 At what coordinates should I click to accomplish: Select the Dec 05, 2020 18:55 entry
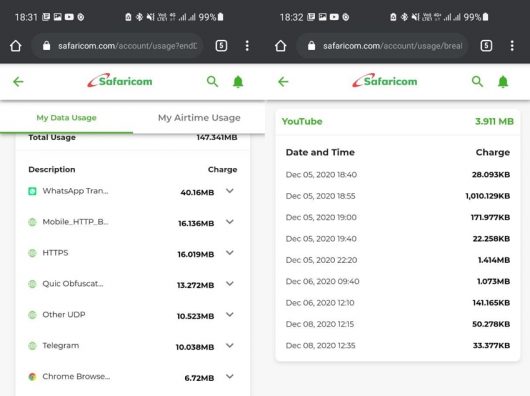(x=398, y=196)
